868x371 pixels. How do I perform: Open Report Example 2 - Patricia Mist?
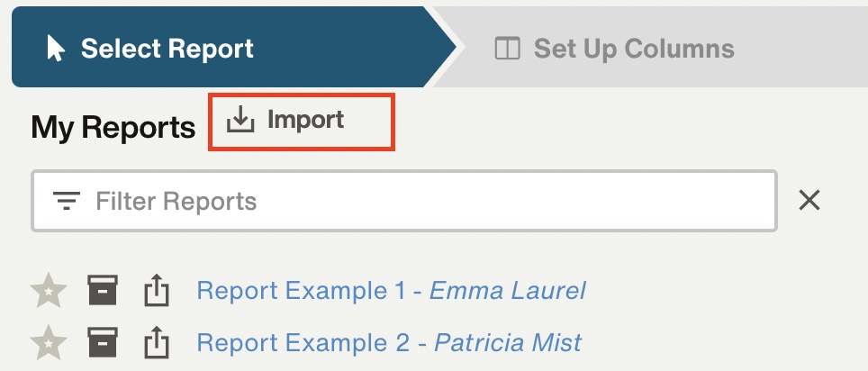(x=389, y=343)
